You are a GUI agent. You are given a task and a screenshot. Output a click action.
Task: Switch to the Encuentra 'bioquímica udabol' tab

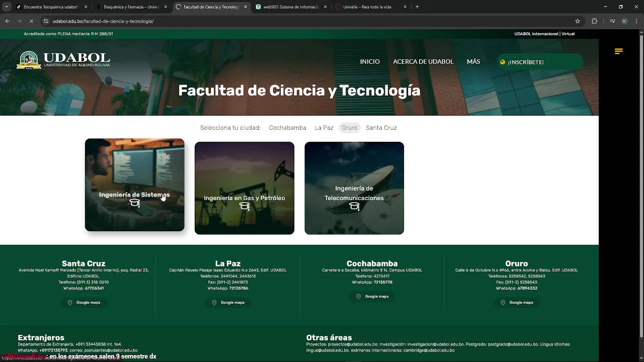pyautogui.click(x=51, y=7)
